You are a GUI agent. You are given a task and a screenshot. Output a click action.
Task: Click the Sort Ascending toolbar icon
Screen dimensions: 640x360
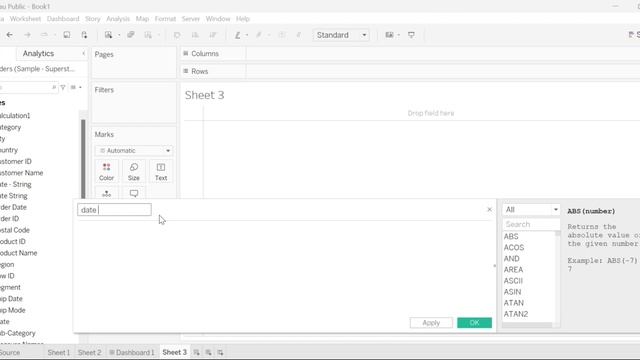[195, 35]
